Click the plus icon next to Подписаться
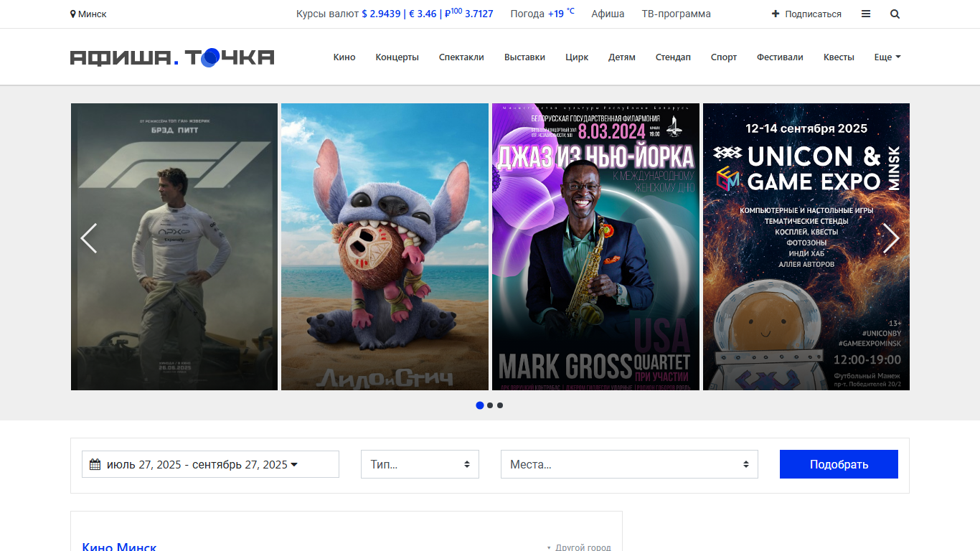980x551 pixels. click(x=776, y=14)
